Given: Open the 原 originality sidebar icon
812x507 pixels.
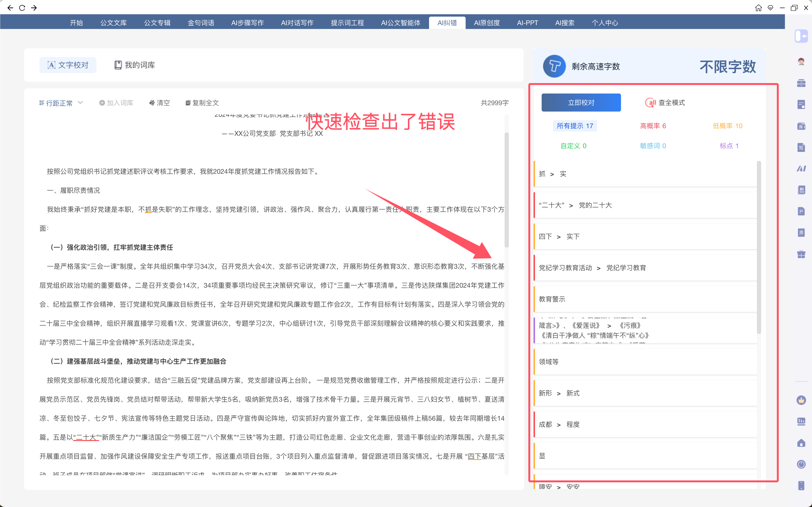Looking at the screenshot, I should 801,233.
